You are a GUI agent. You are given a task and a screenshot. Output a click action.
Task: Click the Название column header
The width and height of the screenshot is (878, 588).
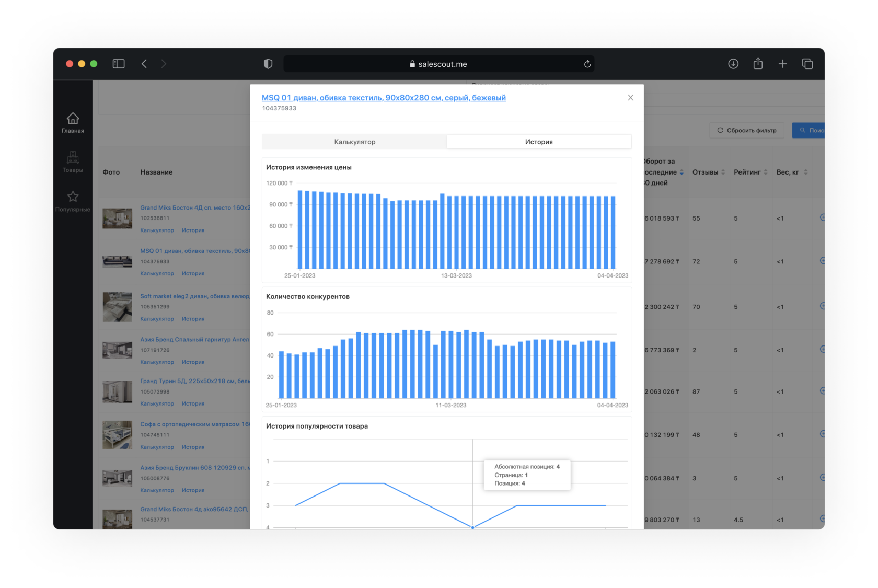[x=156, y=172]
